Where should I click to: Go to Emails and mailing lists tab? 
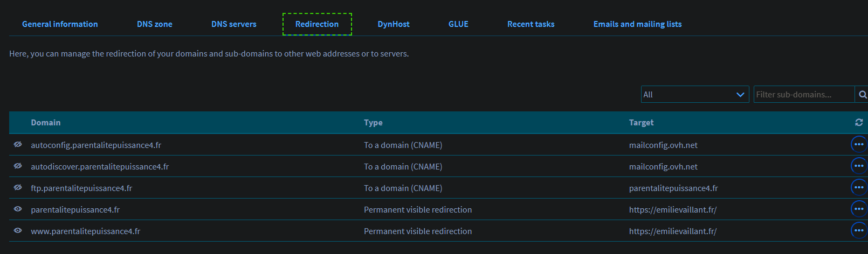(637, 24)
